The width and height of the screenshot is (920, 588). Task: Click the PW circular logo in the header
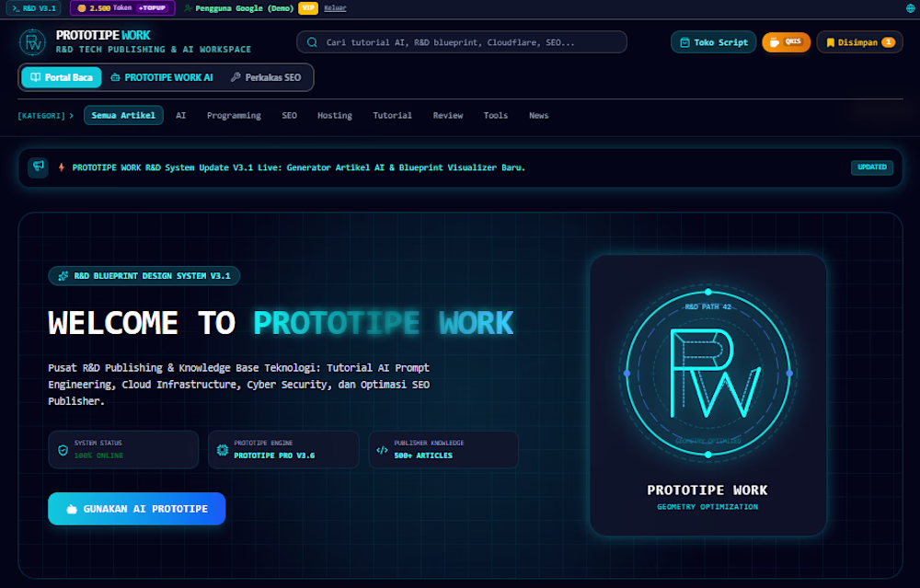(33, 42)
